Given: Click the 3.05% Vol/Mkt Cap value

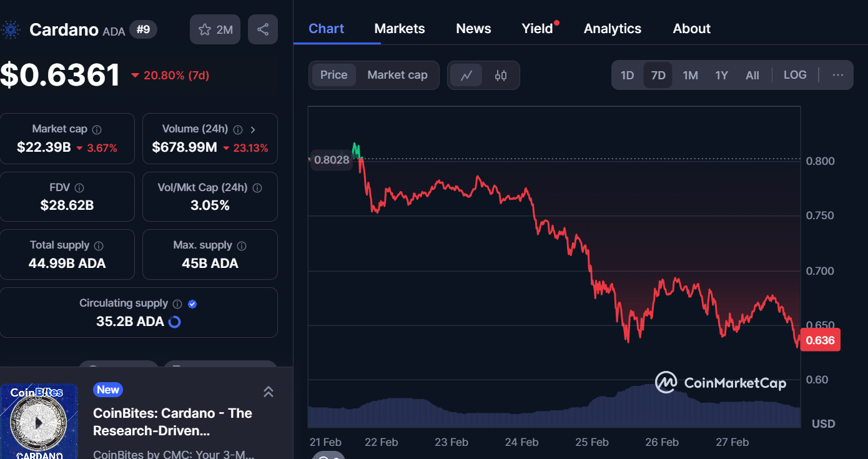Looking at the screenshot, I should pos(210,205).
